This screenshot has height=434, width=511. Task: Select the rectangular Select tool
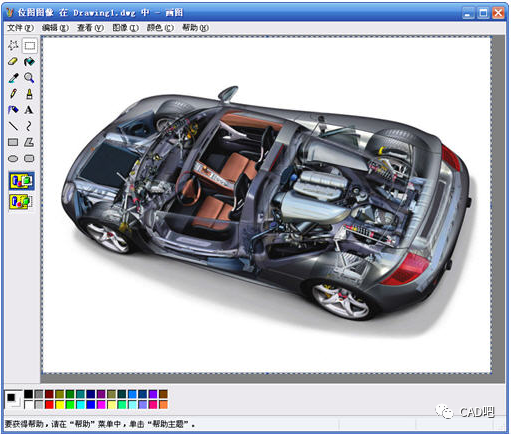coord(29,46)
